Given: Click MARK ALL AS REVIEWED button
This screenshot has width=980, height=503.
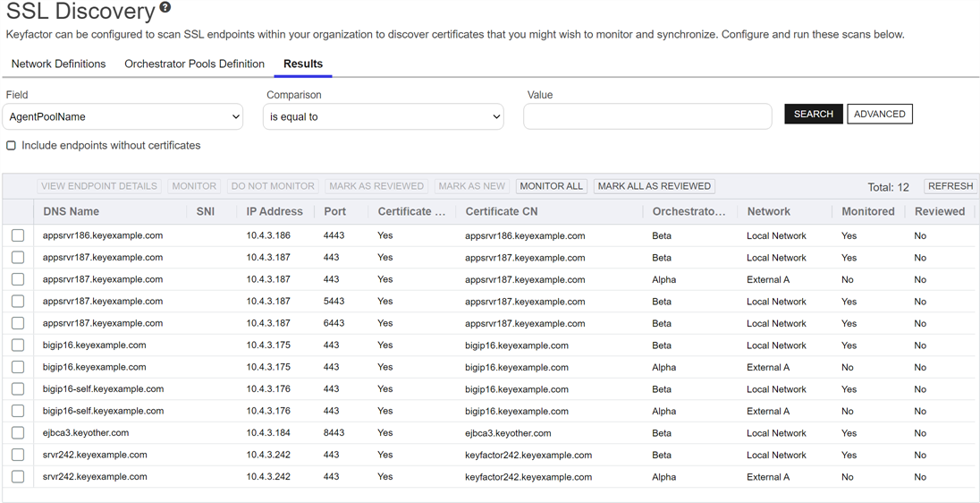Looking at the screenshot, I should (x=654, y=186).
